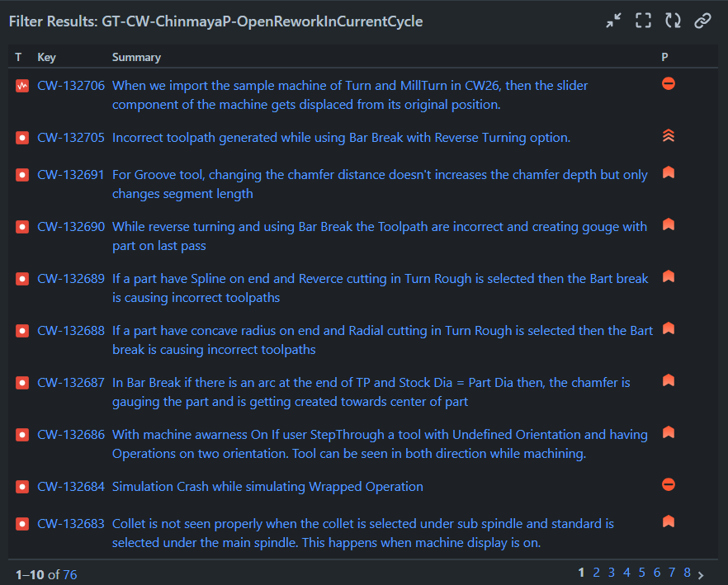Click the highest priority icon on CW-132705
The image size is (728, 585).
tap(668, 135)
